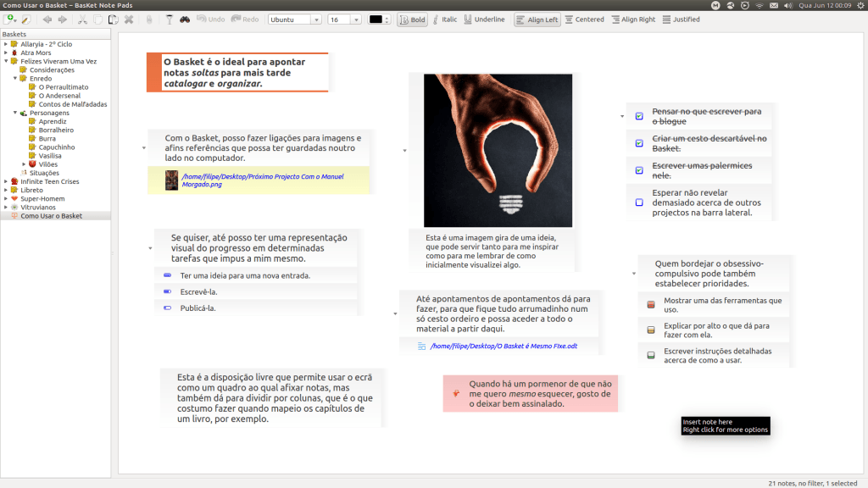Screen dimensions: 868x488
Task: Expand the Vitruvianos basket
Action: [6, 208]
